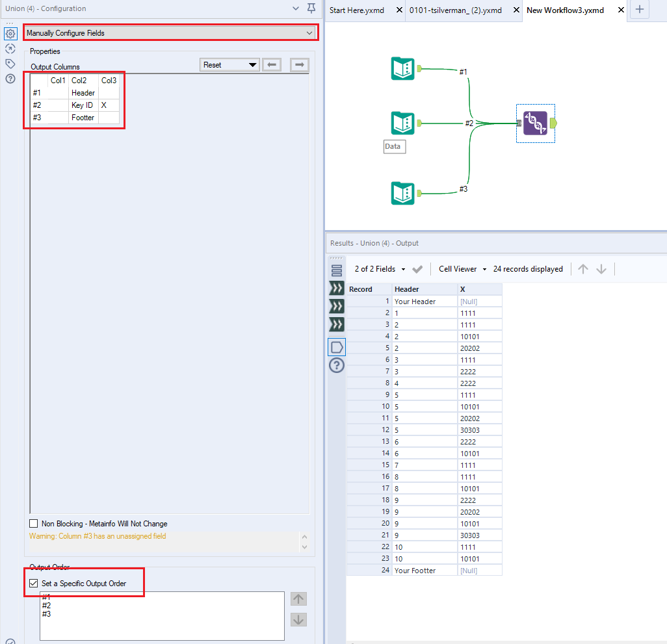The height and width of the screenshot is (644, 667).
Task: Select the Annotation tag icon in the configuration sidebar
Action: coord(10,63)
